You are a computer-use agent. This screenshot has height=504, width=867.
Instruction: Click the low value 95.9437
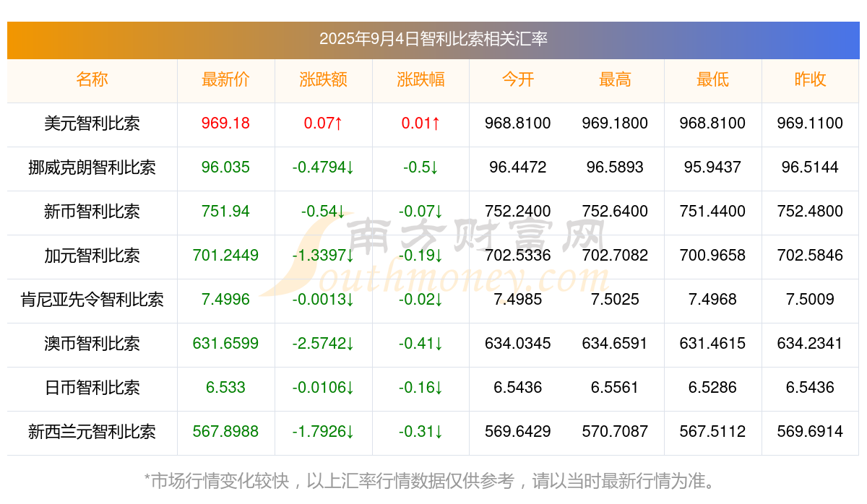point(712,168)
